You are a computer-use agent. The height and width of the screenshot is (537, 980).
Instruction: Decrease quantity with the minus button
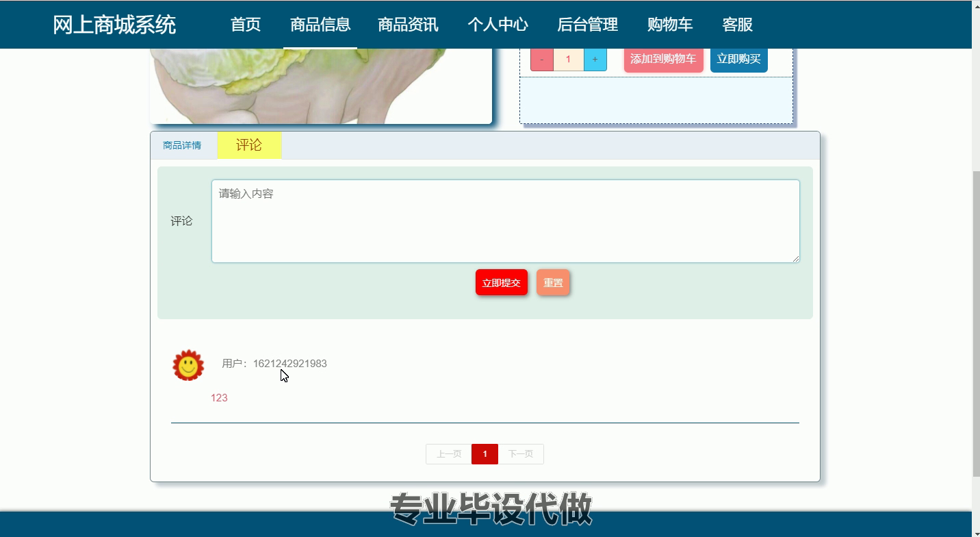tap(542, 60)
